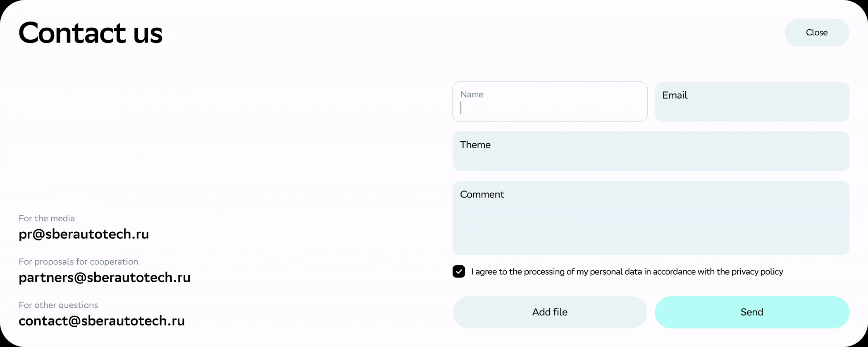The image size is (868, 347).
Task: Submit the form with Send
Action: point(751,312)
